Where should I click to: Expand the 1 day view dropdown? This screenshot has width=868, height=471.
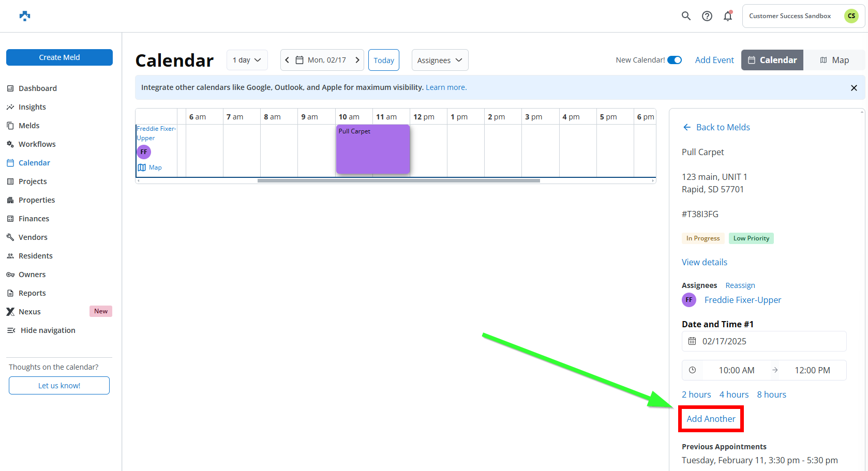247,60
